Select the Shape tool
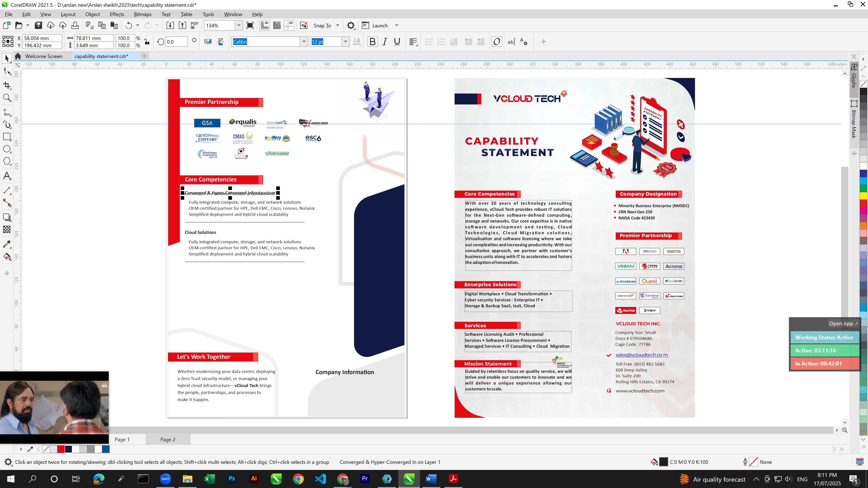This screenshot has height=488, width=868. coord(7,71)
